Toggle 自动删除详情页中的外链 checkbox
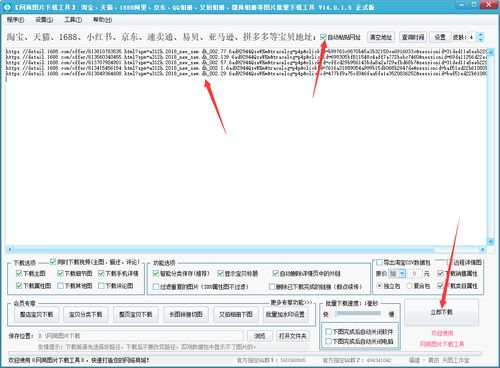The width and height of the screenshot is (500, 368). (x=275, y=274)
